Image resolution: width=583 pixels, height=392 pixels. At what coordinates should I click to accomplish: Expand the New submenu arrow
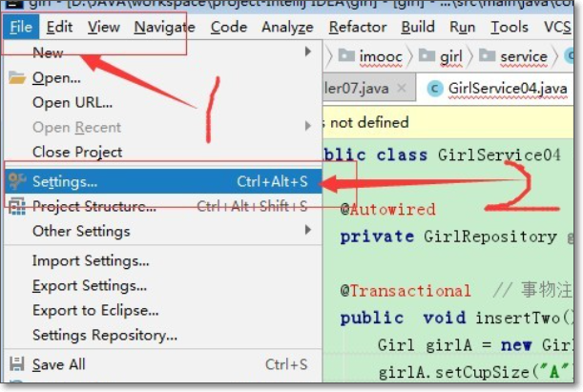[308, 52]
